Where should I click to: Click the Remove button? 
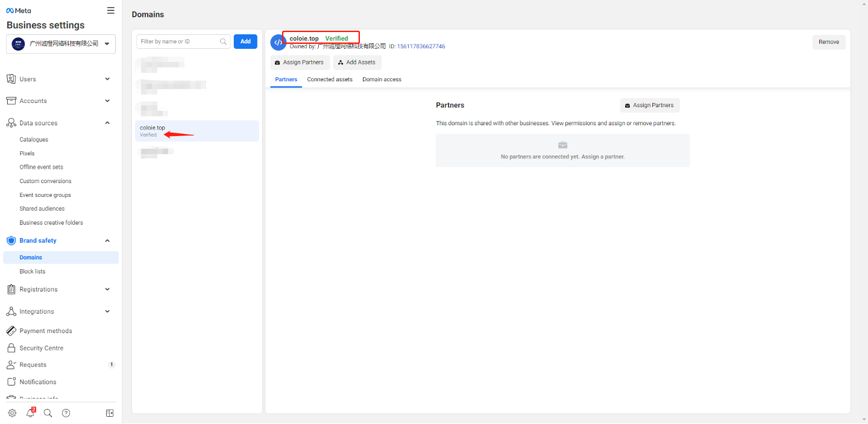click(829, 42)
